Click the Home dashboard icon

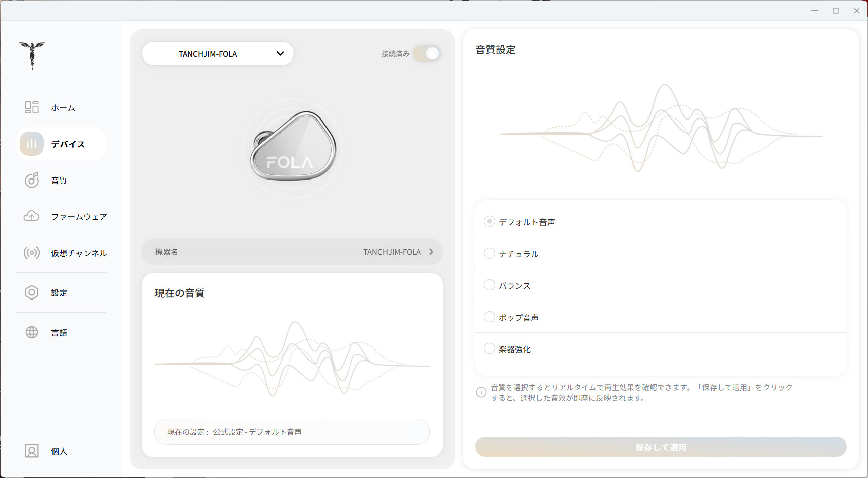pyautogui.click(x=32, y=107)
